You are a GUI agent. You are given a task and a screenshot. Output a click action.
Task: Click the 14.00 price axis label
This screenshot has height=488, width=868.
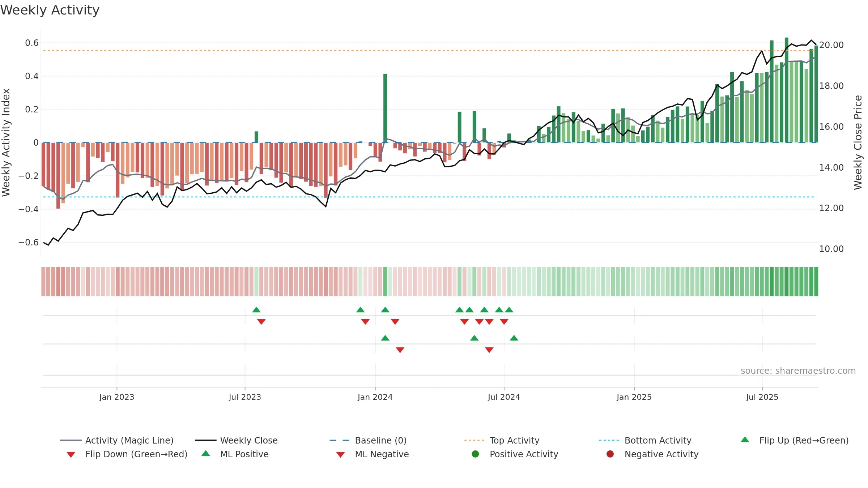coord(831,168)
